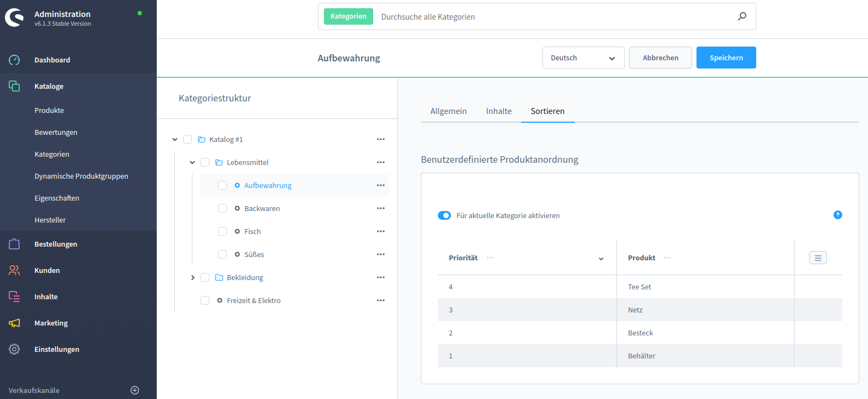Open context menu for Fisch
This screenshot has height=399, width=868.
pyautogui.click(x=381, y=231)
